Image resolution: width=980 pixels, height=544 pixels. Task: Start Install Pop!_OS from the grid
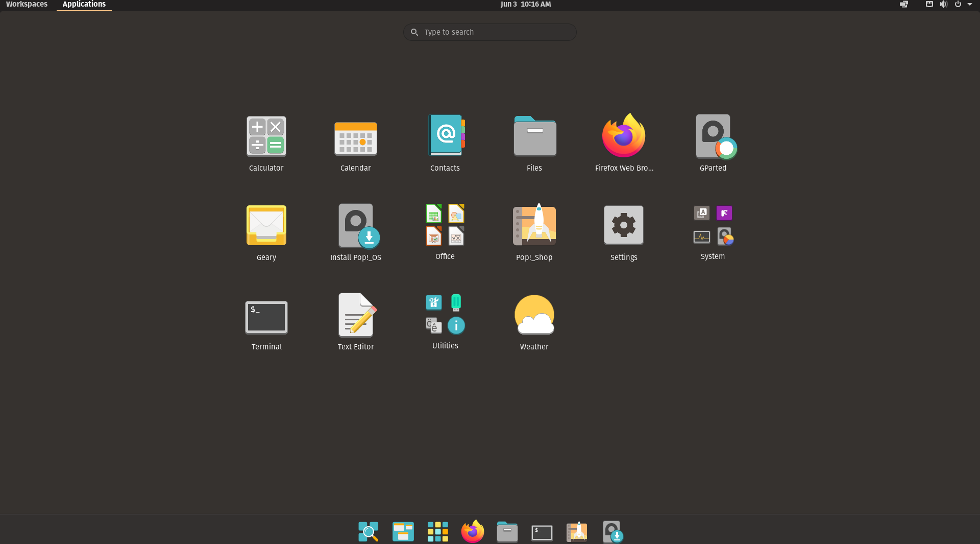click(x=358, y=226)
